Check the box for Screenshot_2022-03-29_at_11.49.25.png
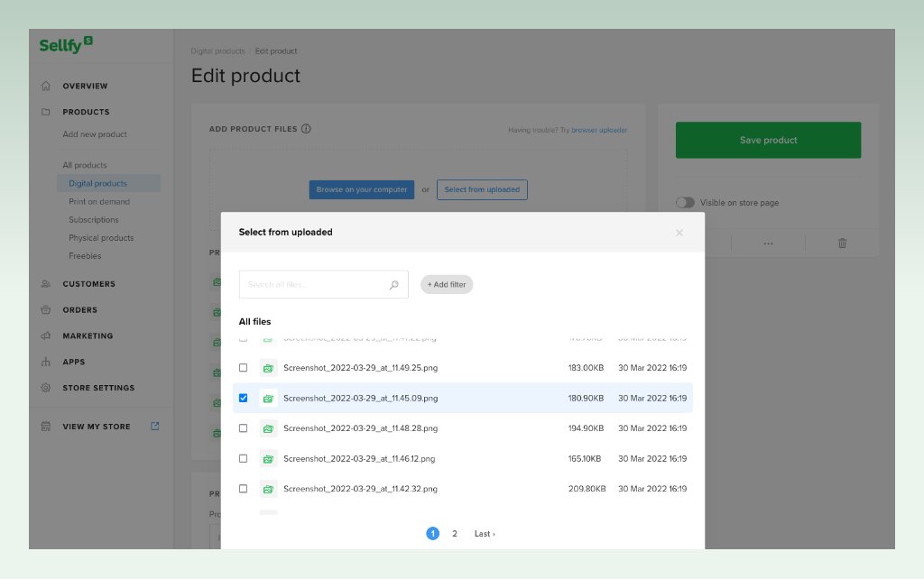The height and width of the screenshot is (579, 924). tap(244, 368)
